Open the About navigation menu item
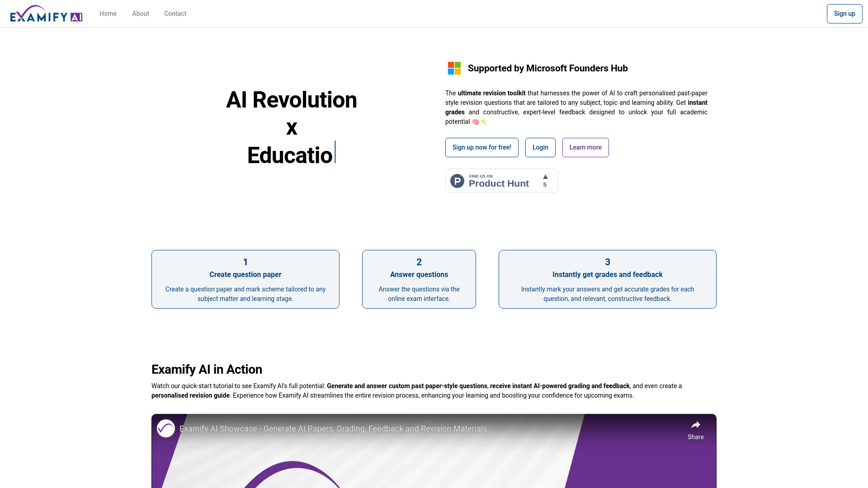Screen dimensions: 868x488 point(140,13)
